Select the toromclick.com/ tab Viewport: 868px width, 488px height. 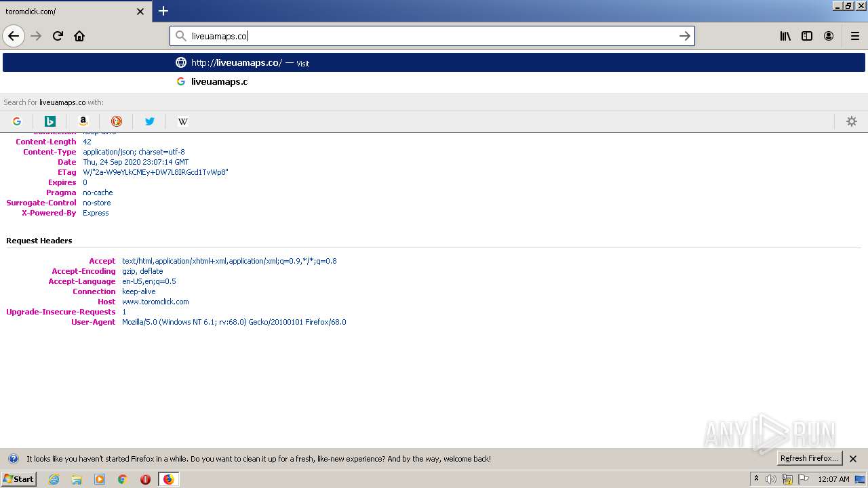tap(75, 12)
